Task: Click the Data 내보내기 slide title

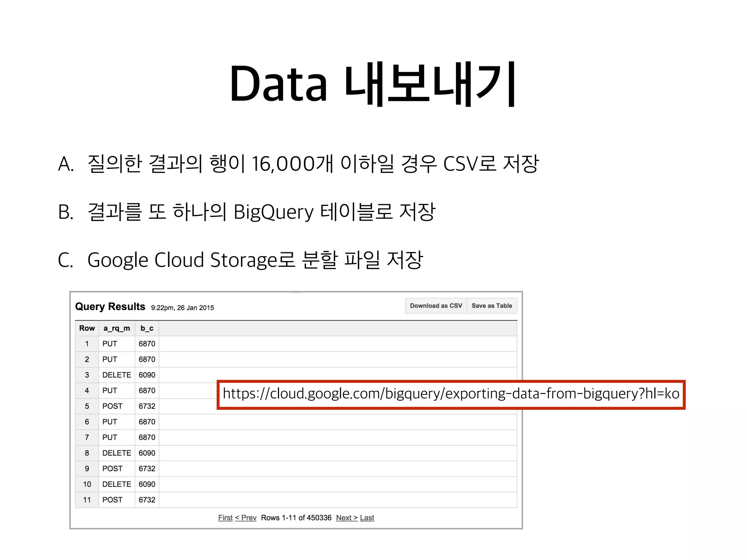Action: [x=373, y=84]
